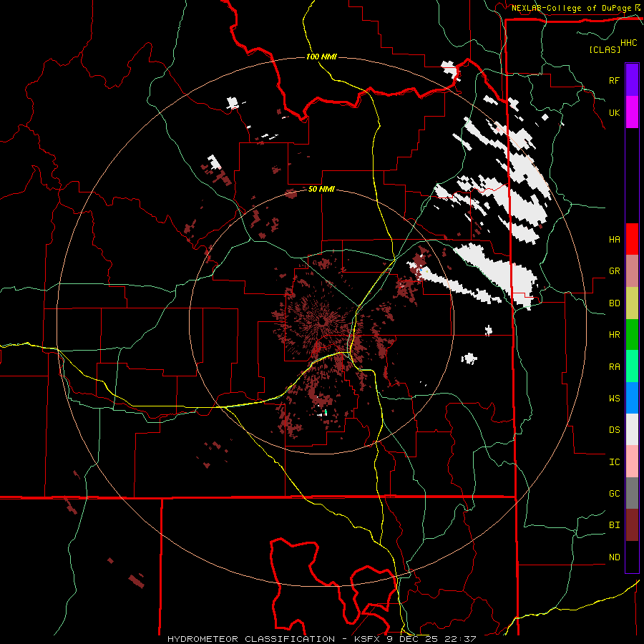Click the DS white legend swatch

pos(632,429)
